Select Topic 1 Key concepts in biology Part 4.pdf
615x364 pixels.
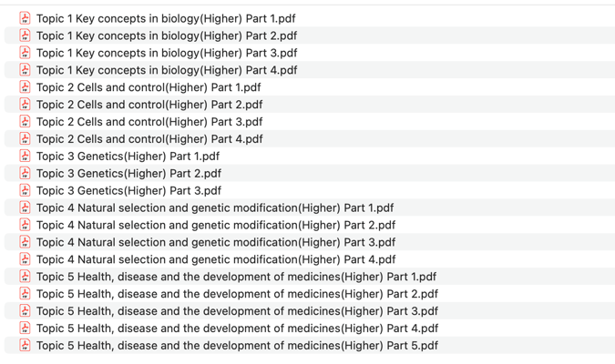166,70
